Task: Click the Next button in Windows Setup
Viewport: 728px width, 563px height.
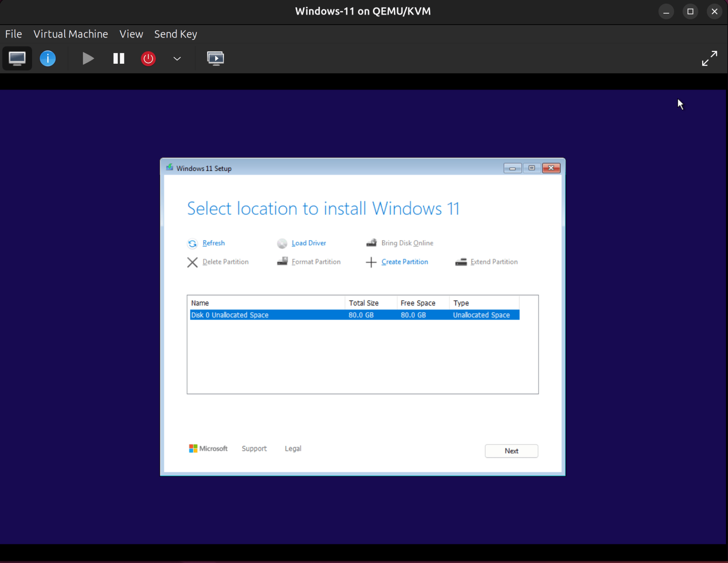Action: tap(511, 451)
